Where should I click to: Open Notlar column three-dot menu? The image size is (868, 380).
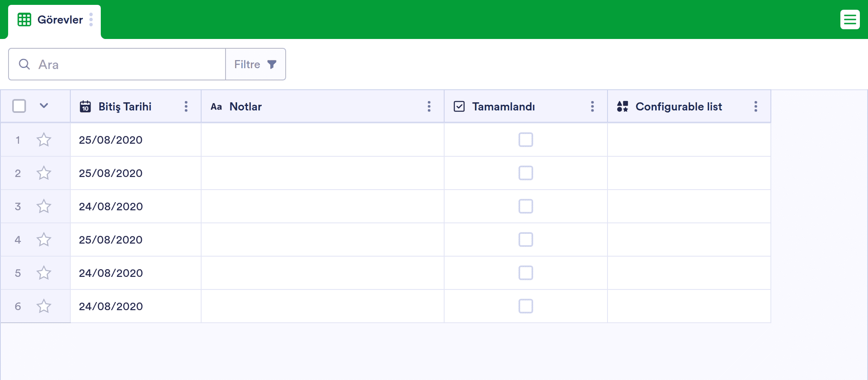pos(429,106)
